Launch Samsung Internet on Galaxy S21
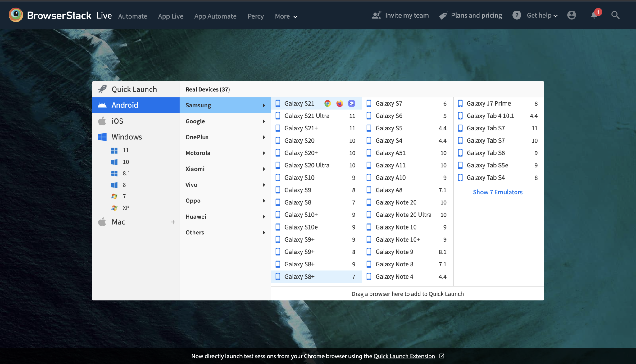This screenshot has width=636, height=364. 352,103
